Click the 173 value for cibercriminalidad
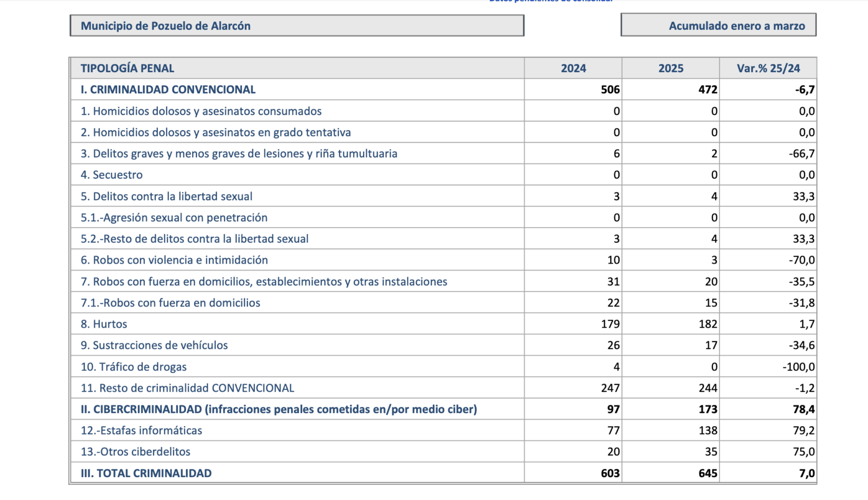868x500 pixels. (x=708, y=409)
